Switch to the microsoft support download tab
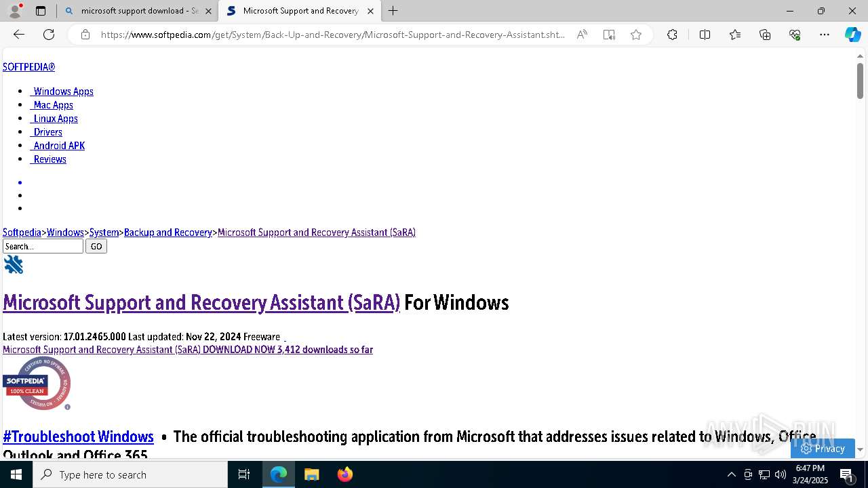Viewport: 868px width, 488px height. [x=139, y=11]
